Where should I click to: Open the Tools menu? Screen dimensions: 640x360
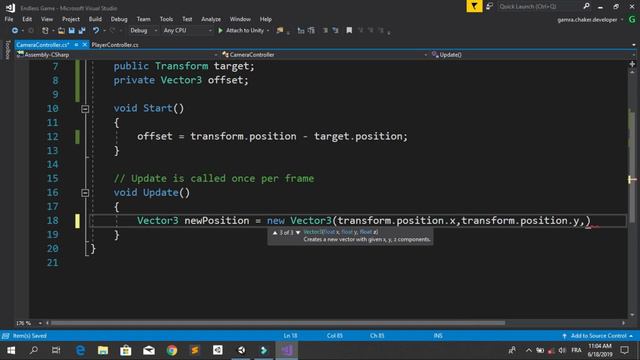tap(166, 19)
